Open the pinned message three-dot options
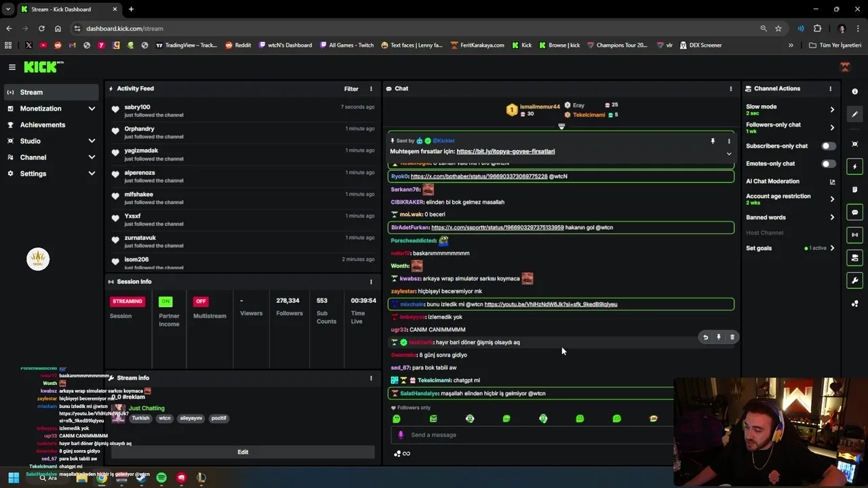 [x=729, y=141]
